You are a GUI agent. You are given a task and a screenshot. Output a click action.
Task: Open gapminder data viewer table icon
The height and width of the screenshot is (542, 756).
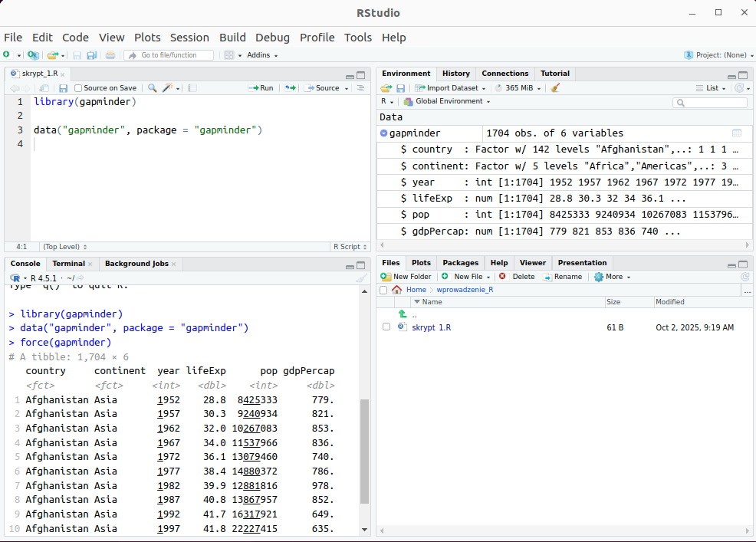click(737, 133)
